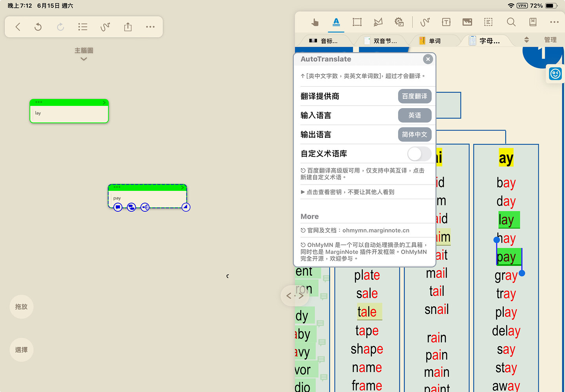Viewport: 565px width, 392px height.
Task: Select the text box tool
Action: click(x=446, y=22)
